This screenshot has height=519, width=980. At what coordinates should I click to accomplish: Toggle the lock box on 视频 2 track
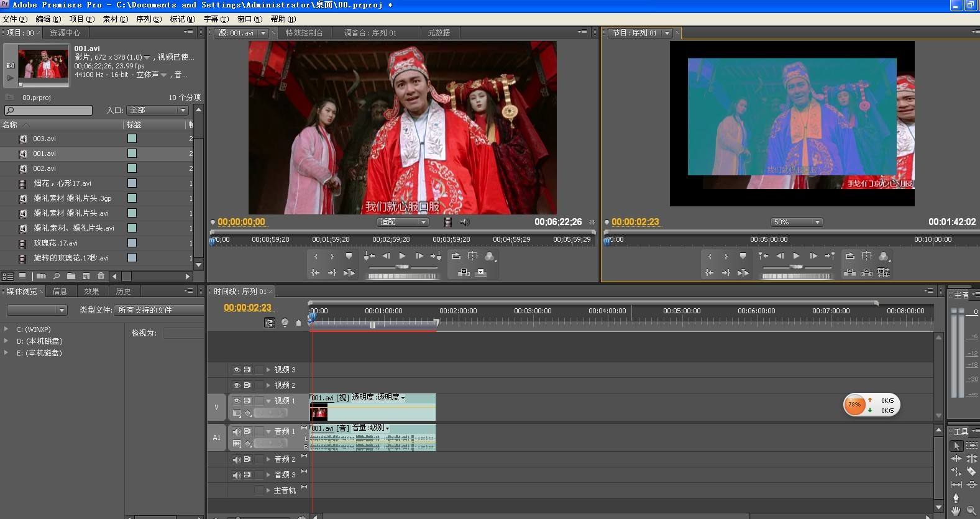point(259,385)
